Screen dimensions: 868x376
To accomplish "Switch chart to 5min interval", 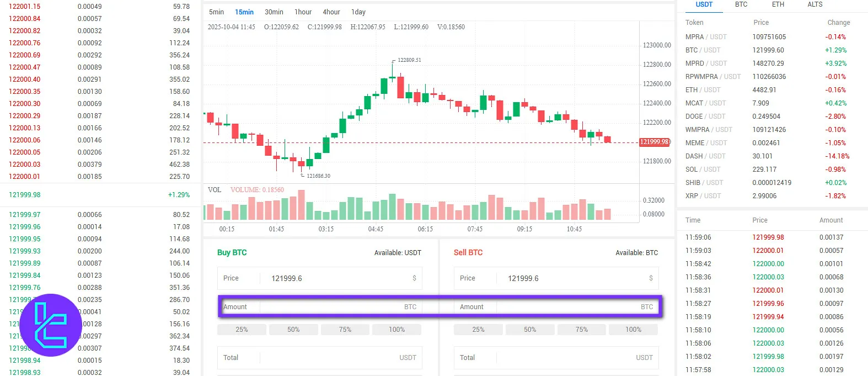I will pyautogui.click(x=216, y=12).
